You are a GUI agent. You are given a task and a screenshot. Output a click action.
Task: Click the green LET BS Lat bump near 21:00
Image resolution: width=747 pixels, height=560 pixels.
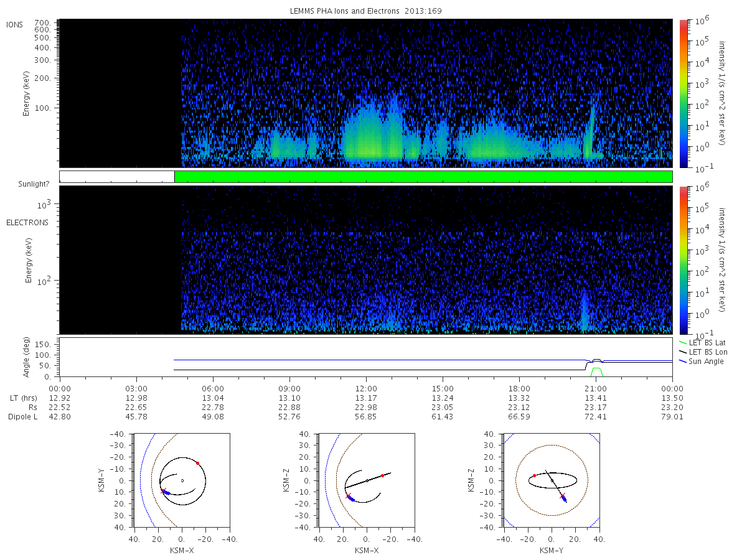coord(596,371)
